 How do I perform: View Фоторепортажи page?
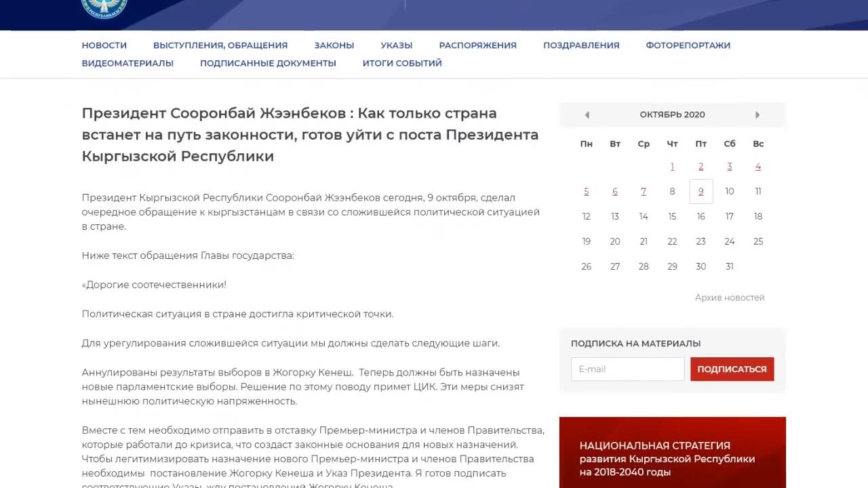tap(688, 45)
